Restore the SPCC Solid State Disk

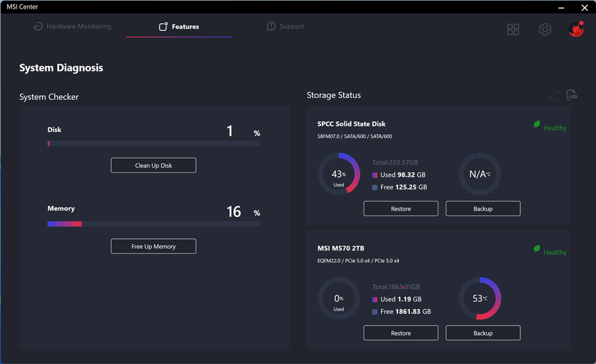(401, 208)
